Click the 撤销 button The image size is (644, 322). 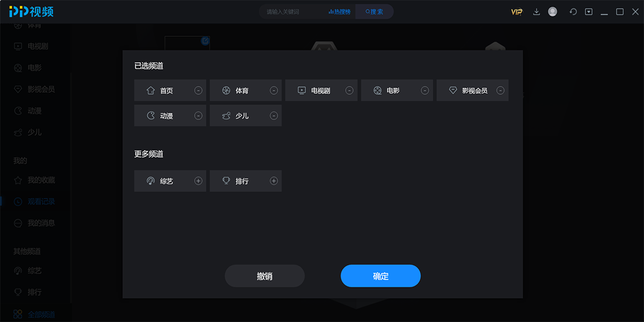(x=265, y=276)
